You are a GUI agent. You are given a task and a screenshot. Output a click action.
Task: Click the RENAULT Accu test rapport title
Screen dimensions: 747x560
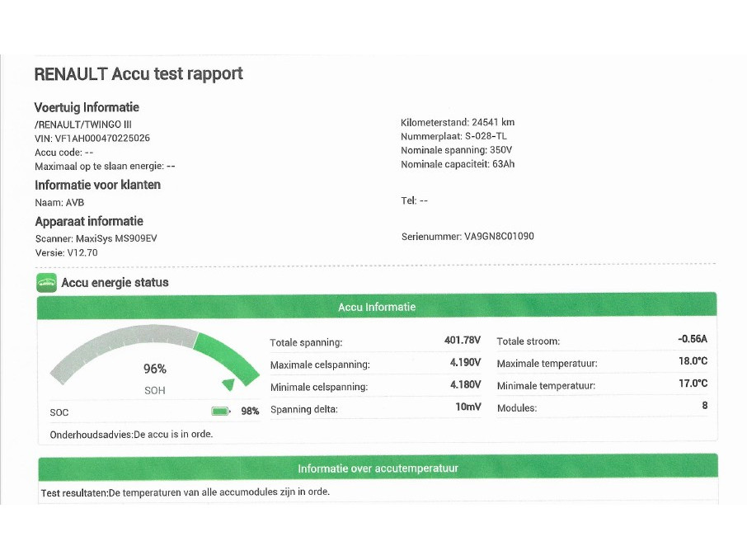tap(139, 74)
